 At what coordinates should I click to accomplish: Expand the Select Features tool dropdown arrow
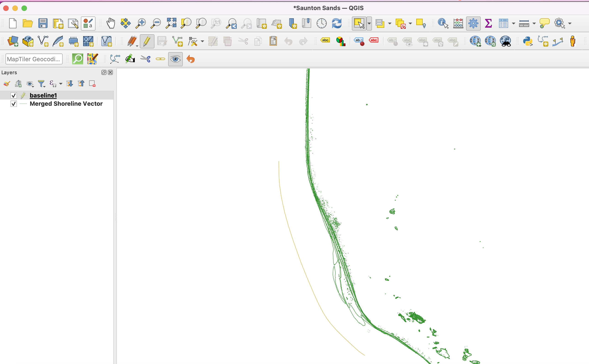point(369,23)
